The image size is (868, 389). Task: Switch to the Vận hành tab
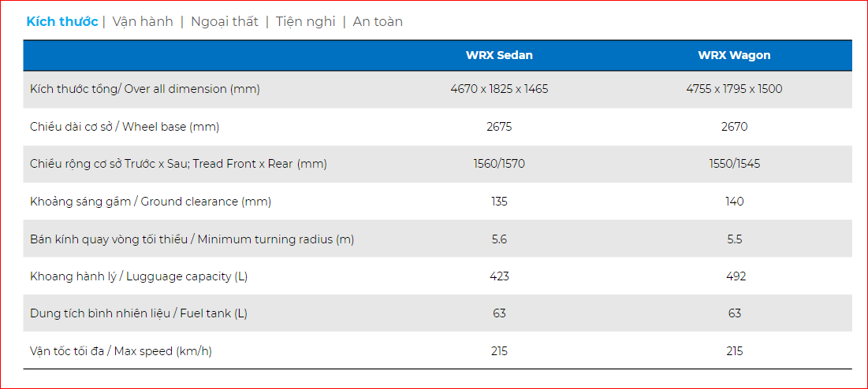coord(143,21)
